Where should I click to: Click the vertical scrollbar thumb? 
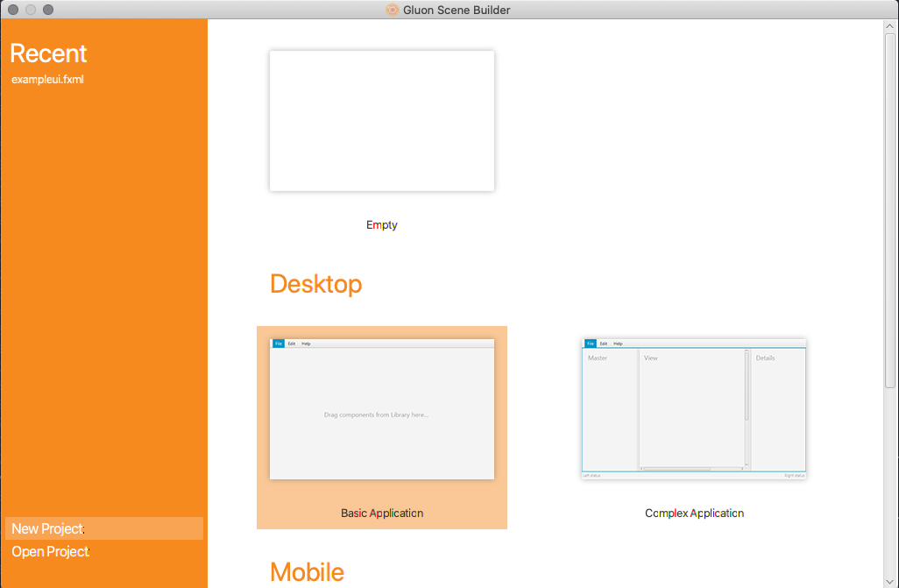point(890,210)
